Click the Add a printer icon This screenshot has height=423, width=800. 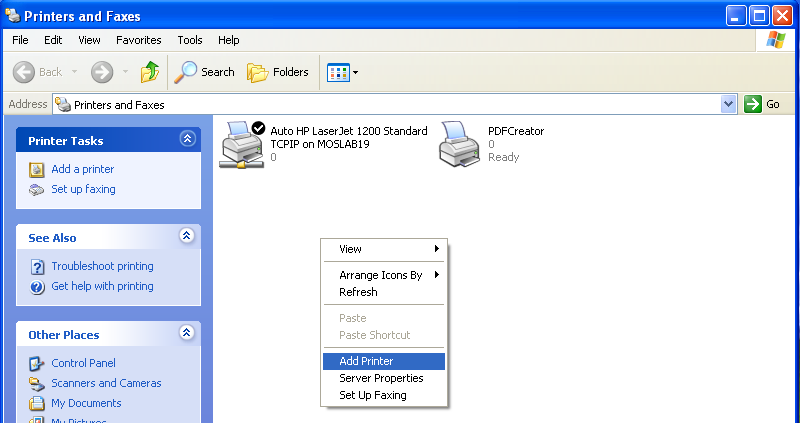pos(37,169)
